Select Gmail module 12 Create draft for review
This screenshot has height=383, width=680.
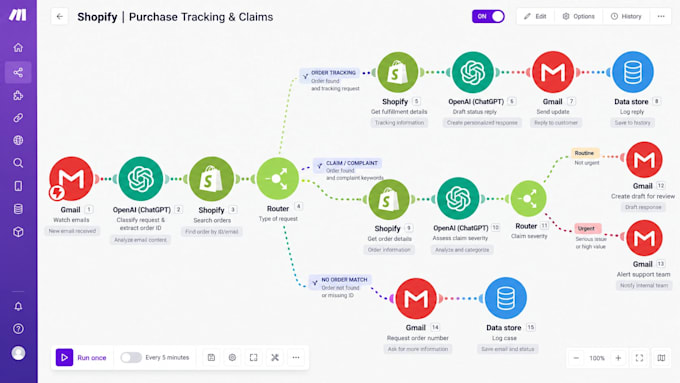point(644,160)
